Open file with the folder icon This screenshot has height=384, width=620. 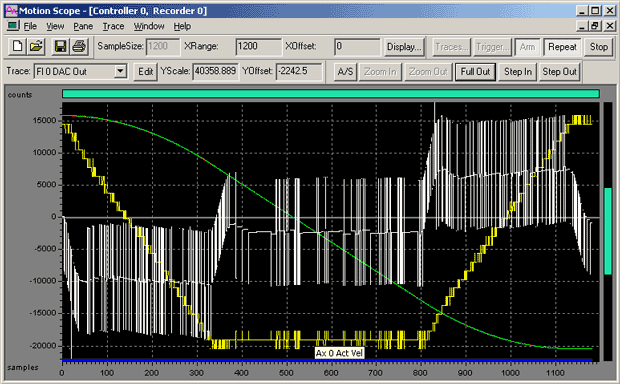click(x=36, y=47)
